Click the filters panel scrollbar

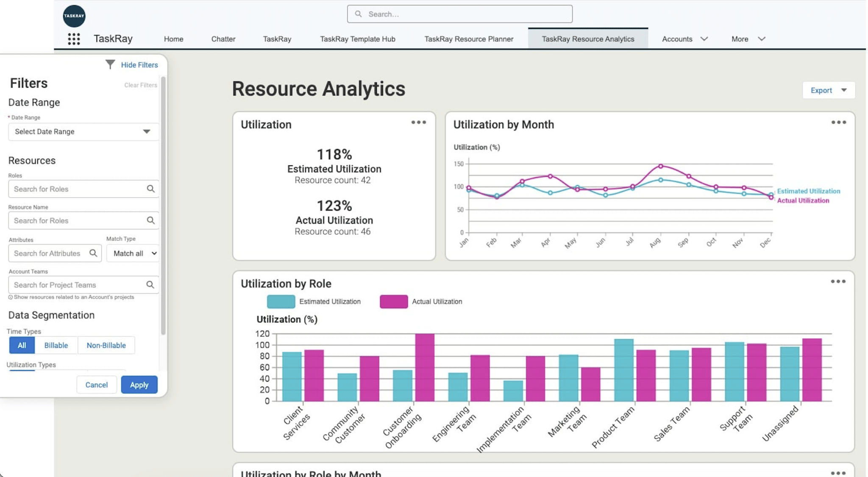(163, 206)
